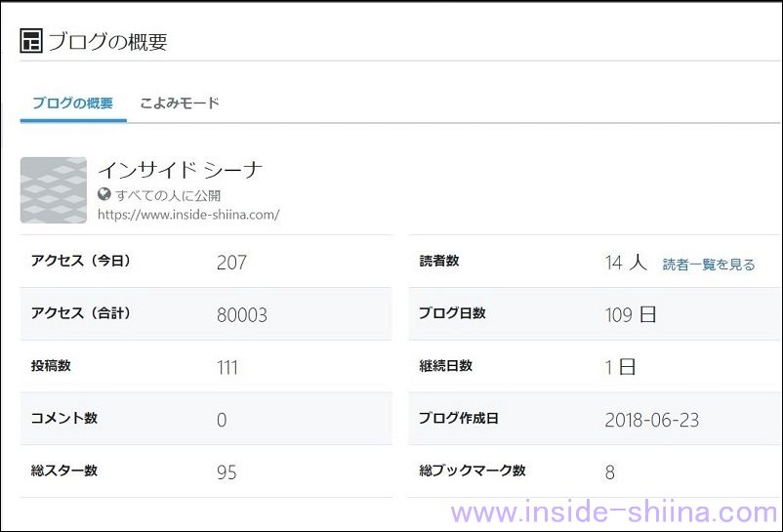
Task: Select the blog days value 109 日
Action: [x=630, y=315]
